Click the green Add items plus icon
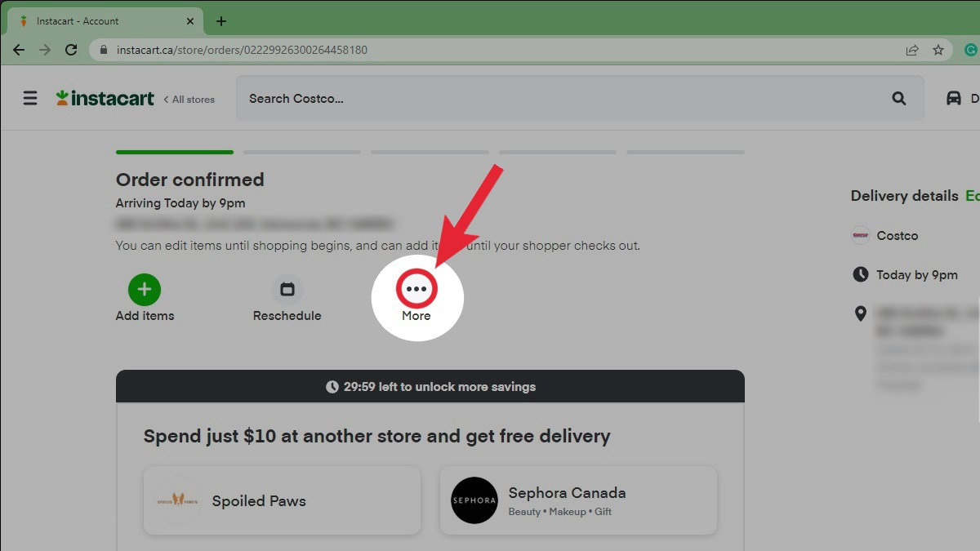 (x=145, y=289)
